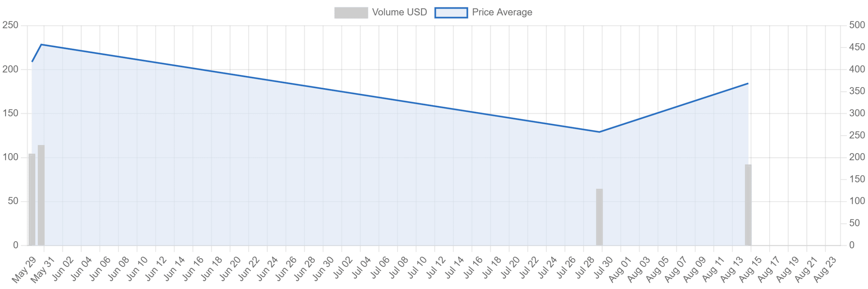Toggle the Price Average legend swatch

point(451,13)
